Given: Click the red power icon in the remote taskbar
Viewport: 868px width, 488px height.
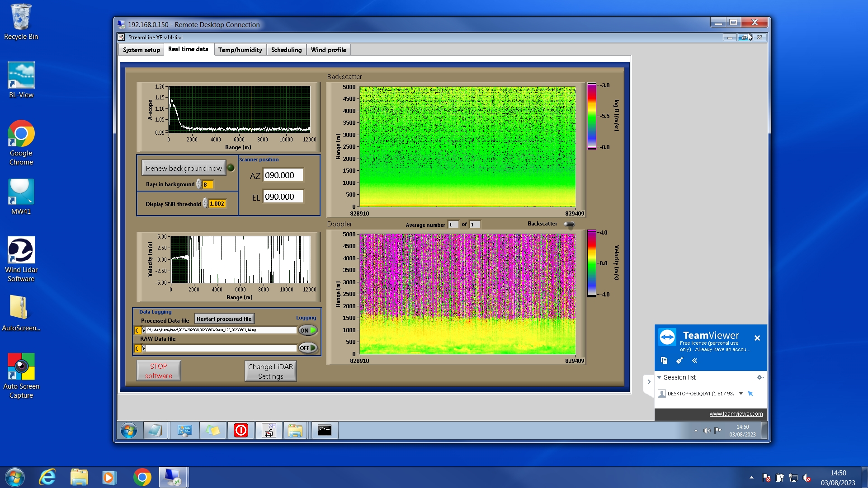Looking at the screenshot, I should [x=241, y=430].
